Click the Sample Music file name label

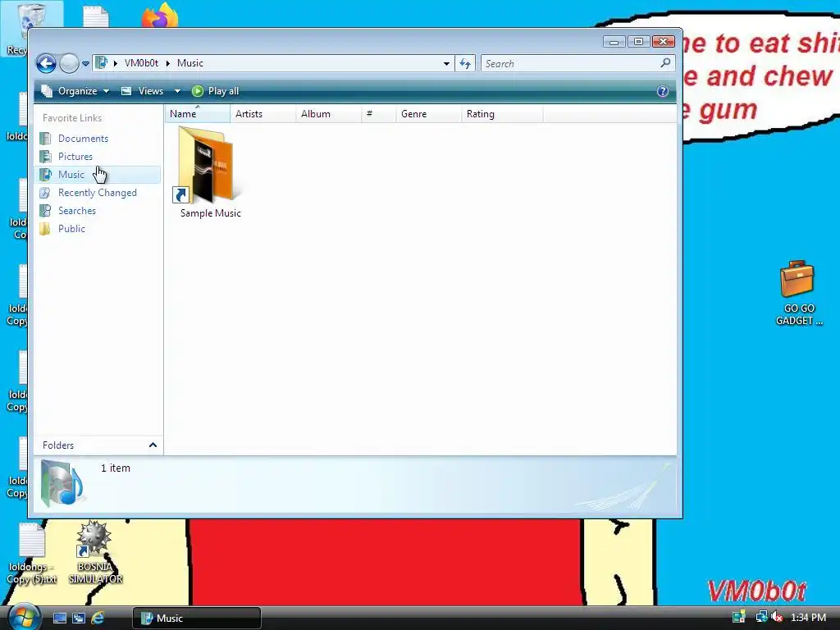tap(211, 213)
